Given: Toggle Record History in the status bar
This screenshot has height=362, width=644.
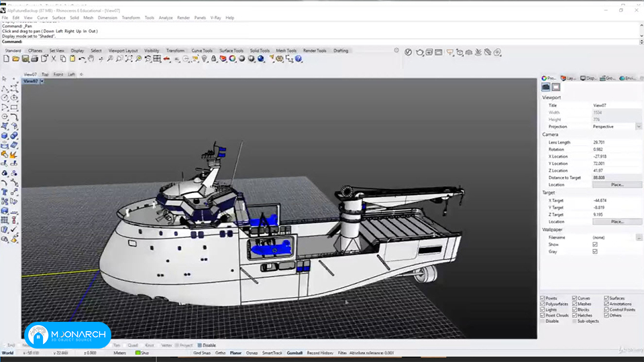Looking at the screenshot, I should [320, 353].
